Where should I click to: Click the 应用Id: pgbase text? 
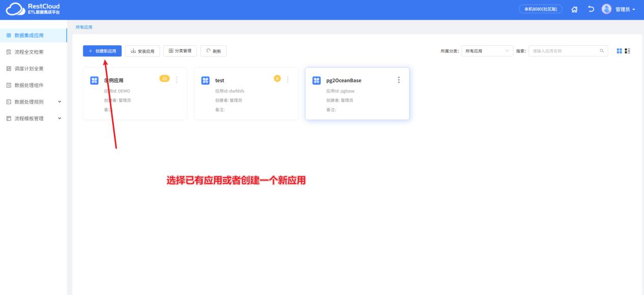click(341, 91)
